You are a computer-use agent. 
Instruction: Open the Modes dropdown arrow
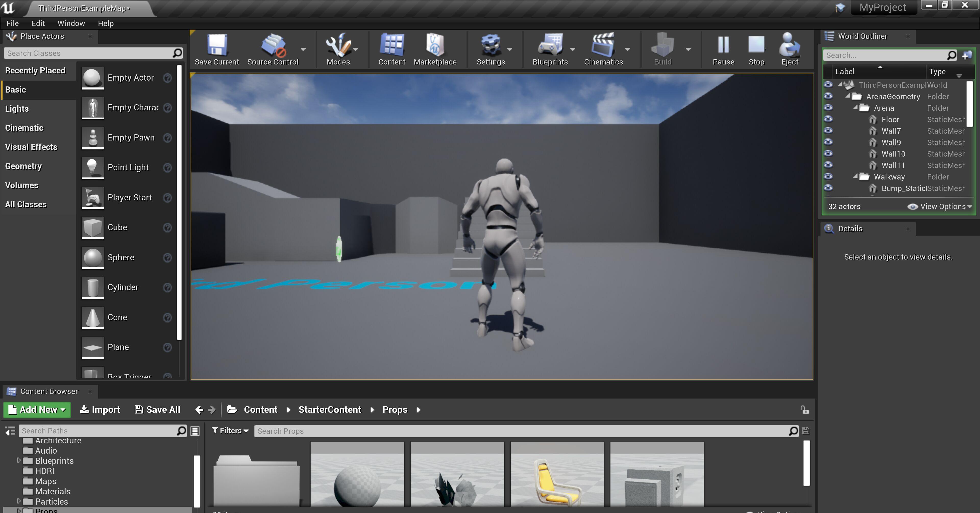tap(355, 49)
